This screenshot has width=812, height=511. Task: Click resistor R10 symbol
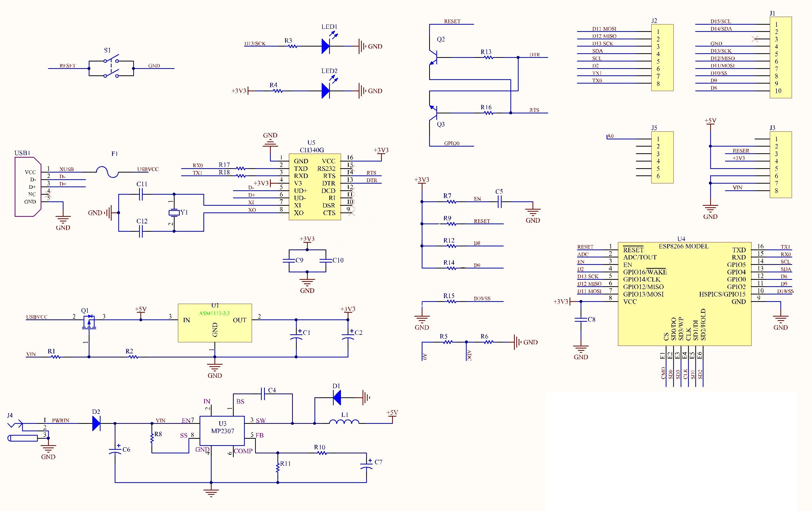point(322,453)
